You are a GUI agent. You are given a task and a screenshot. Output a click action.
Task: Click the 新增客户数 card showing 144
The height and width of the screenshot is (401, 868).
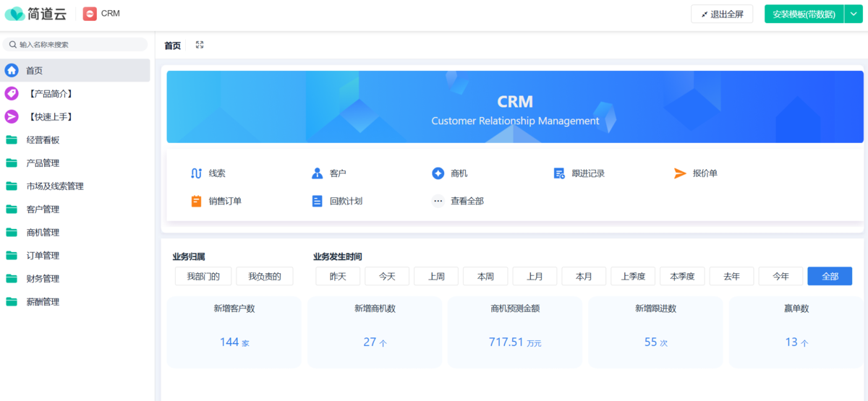click(x=234, y=332)
